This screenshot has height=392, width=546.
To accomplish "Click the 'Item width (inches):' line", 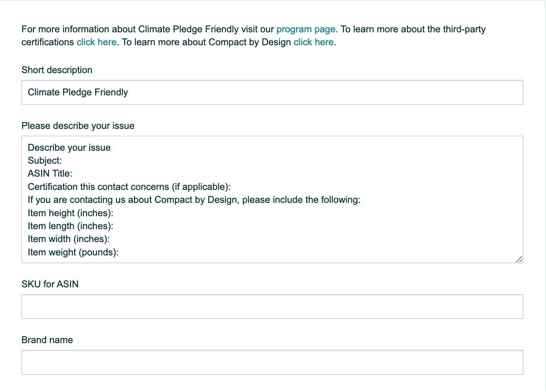I will coord(69,239).
